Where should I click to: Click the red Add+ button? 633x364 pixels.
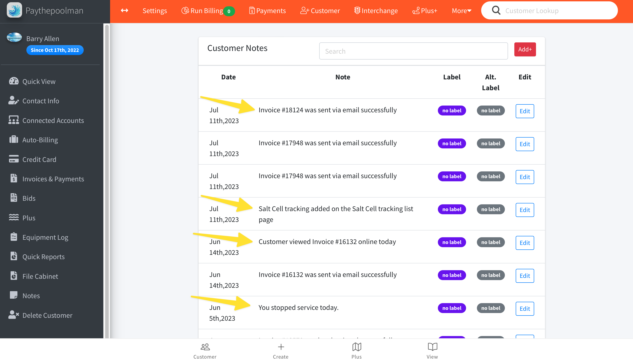coord(525,49)
